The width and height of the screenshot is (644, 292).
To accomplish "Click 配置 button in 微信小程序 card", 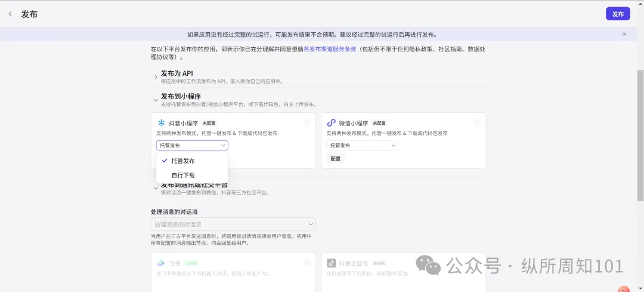I will (x=336, y=159).
